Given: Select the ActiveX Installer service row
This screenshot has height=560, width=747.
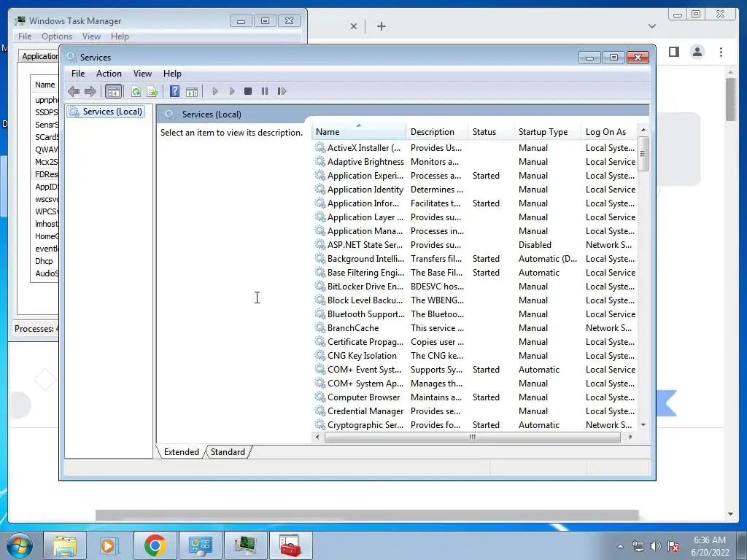Looking at the screenshot, I should (475, 148).
